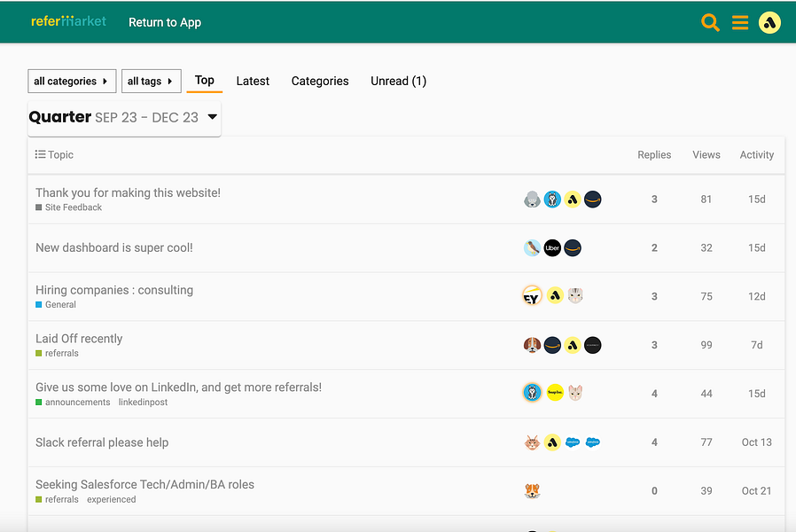
Task: Click the cat avatar on the Salesforce roles topic
Action: point(533,491)
